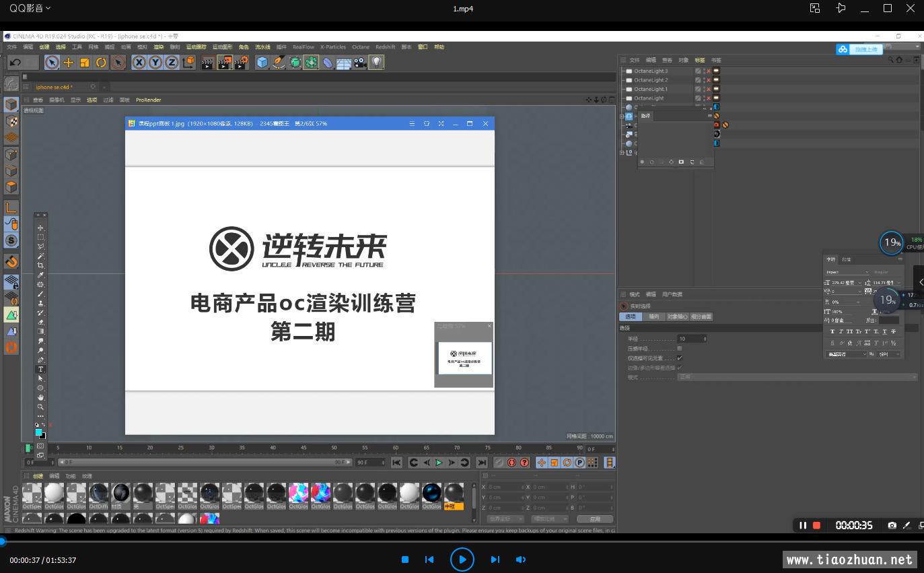Click the coordinate system cube icon
The image size is (924, 573).
coord(188,63)
